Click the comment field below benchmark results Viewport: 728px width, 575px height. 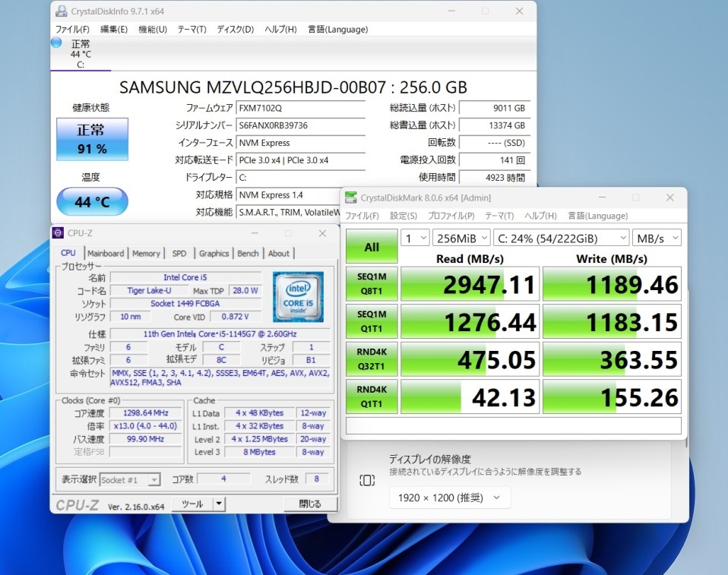tap(513, 426)
